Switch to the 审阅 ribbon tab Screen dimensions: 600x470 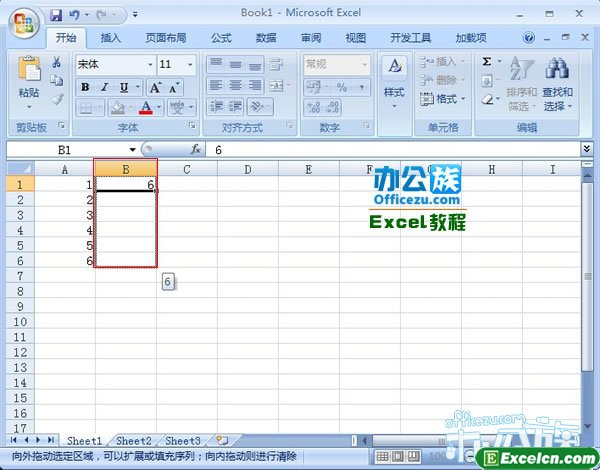(x=311, y=38)
